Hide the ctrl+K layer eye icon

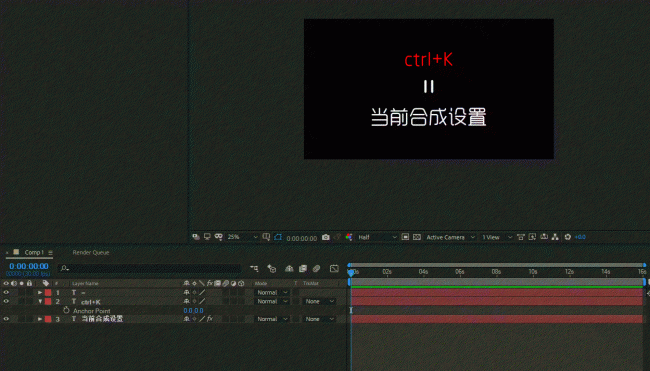tap(6, 301)
